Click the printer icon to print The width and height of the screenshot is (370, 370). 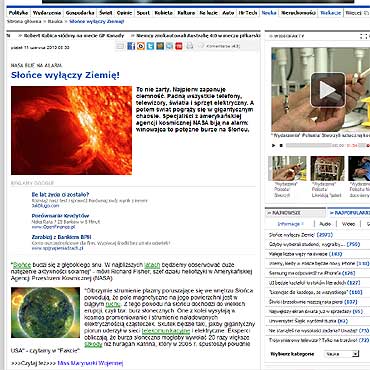coord(190,46)
